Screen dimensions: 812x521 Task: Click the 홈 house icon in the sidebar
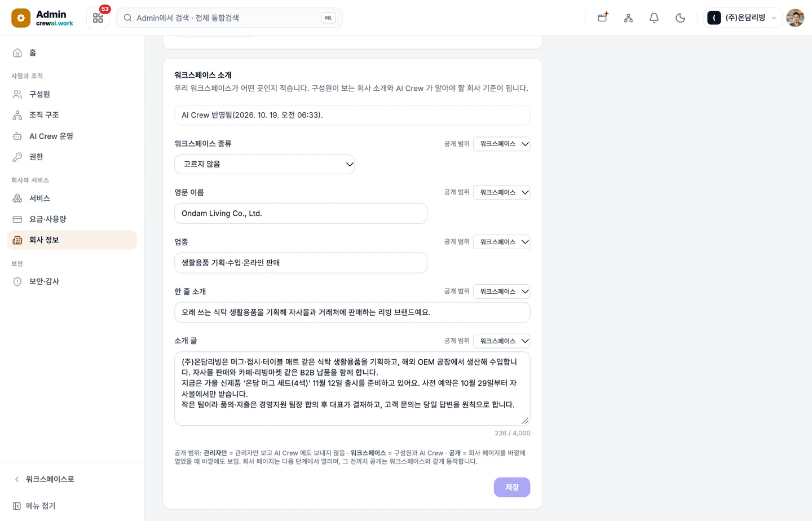pyautogui.click(x=17, y=53)
